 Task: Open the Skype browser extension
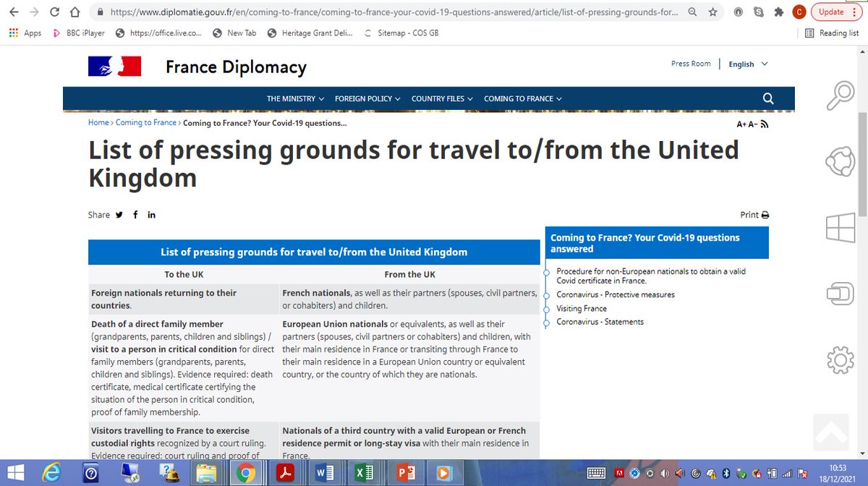point(758,12)
